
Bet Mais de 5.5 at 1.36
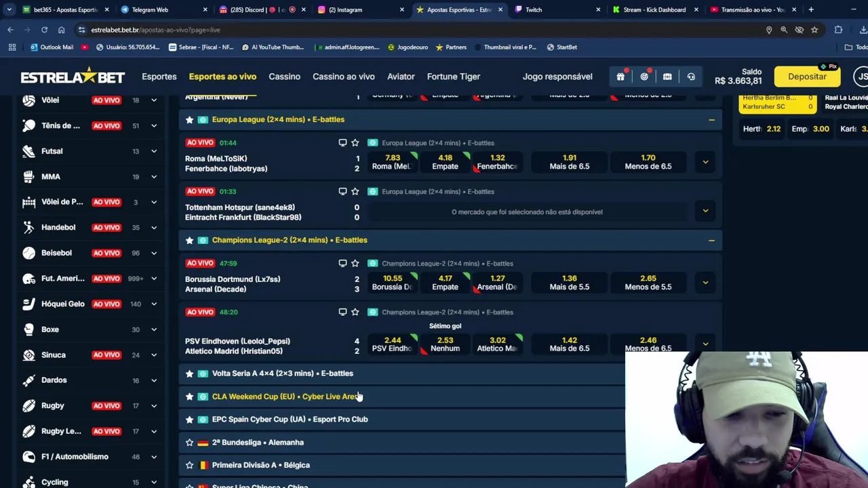[x=570, y=283]
